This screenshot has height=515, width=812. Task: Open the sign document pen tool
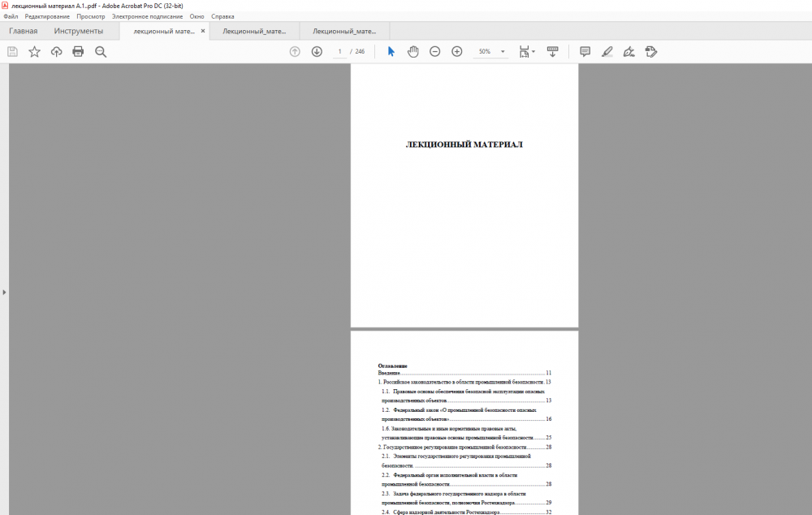tap(628, 52)
